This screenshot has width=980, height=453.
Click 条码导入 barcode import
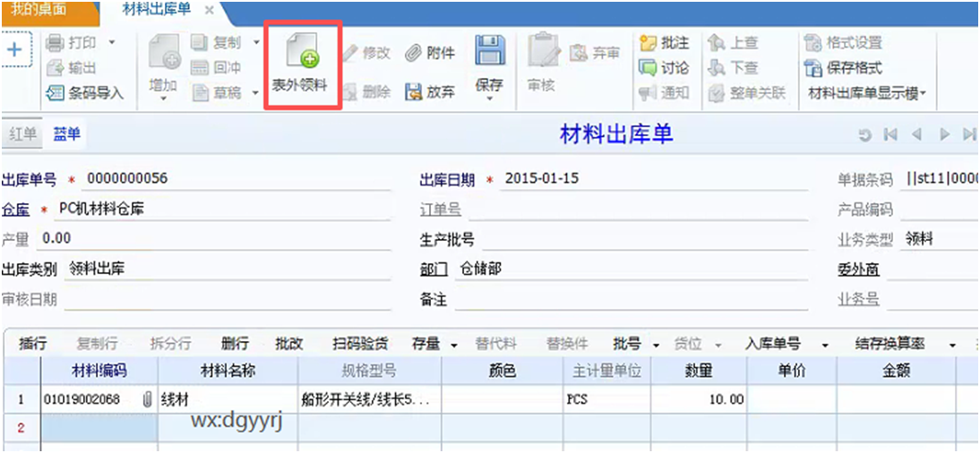[x=86, y=93]
